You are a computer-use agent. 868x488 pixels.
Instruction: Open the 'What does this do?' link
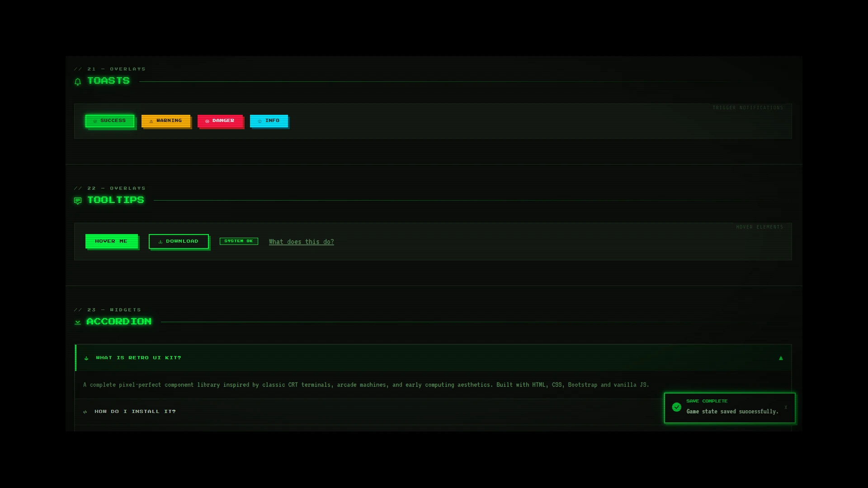302,242
